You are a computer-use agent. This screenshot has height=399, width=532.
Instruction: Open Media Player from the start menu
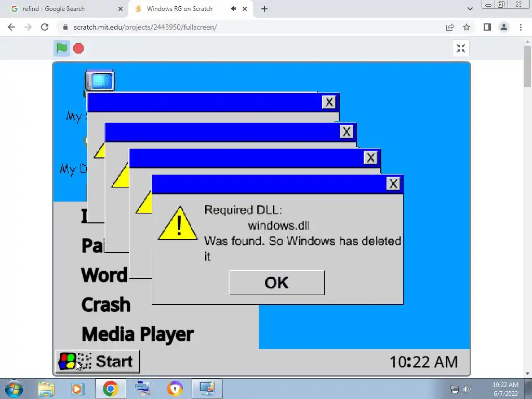137,335
